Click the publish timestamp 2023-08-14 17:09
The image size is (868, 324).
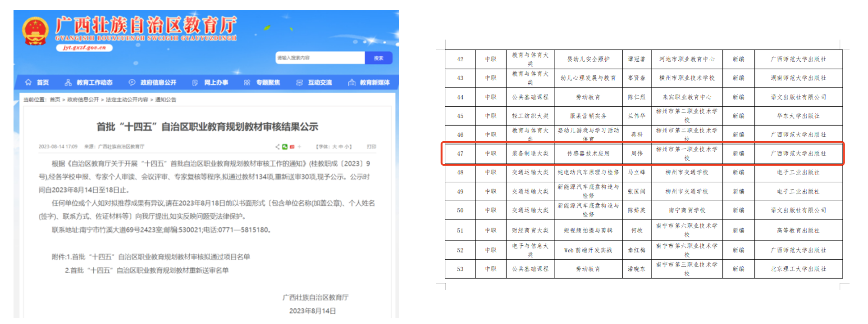point(58,147)
